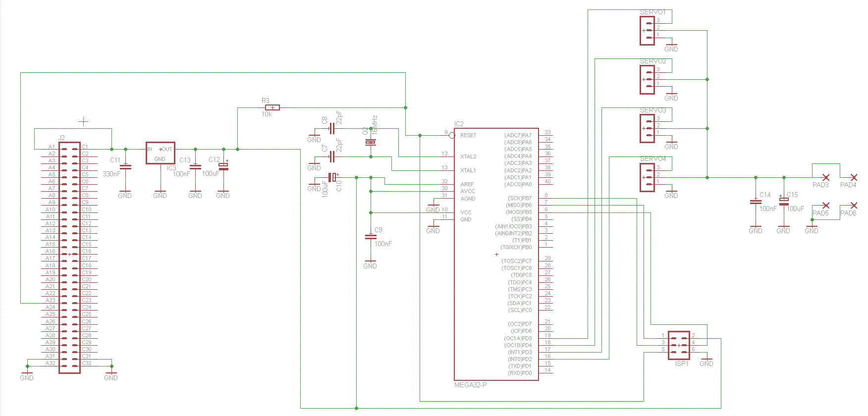
Task: Click the (RXD)PD0 pin label
Action: [x=520, y=373]
